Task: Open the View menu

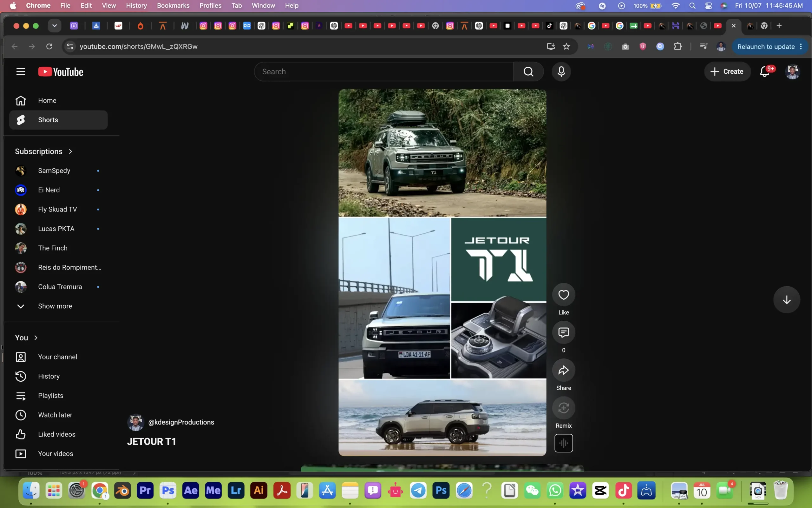Action: pyautogui.click(x=109, y=5)
